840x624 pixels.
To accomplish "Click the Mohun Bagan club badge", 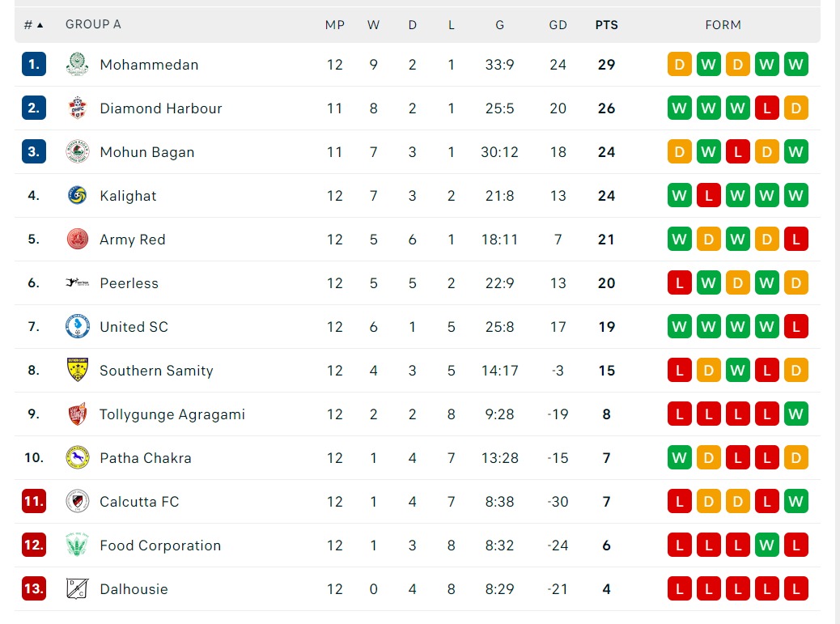I will coord(78,152).
